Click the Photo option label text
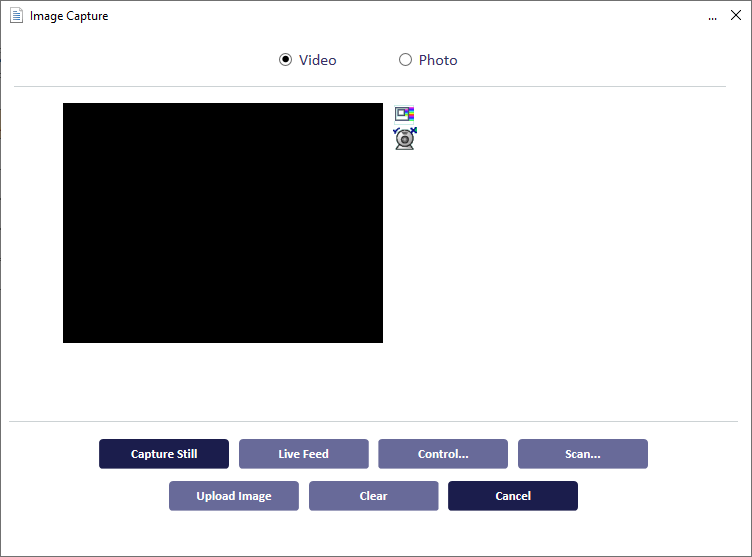 pos(438,60)
